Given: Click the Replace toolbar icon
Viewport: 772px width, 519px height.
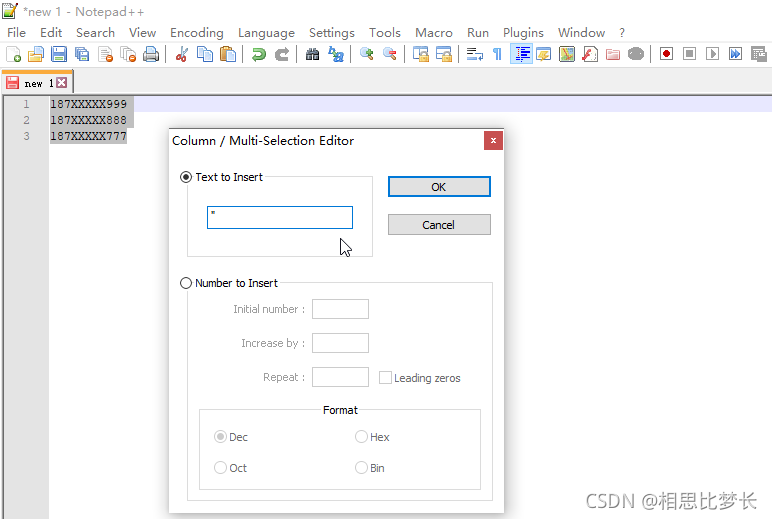Looking at the screenshot, I should click(x=336, y=54).
